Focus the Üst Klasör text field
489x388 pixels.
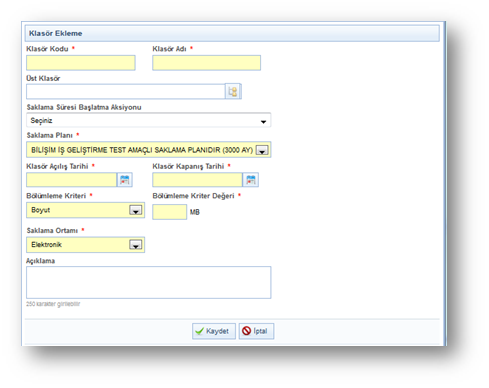point(126,91)
